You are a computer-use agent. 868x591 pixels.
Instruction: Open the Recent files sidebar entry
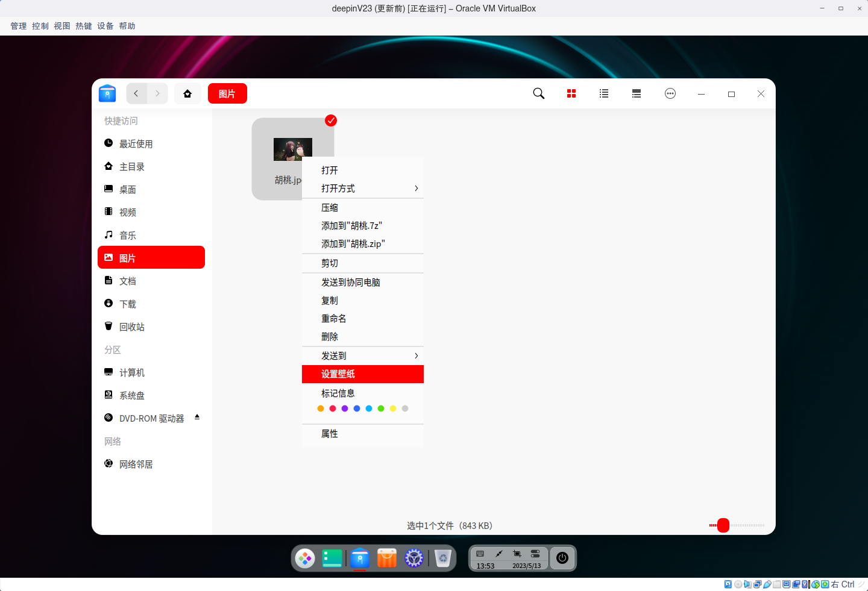point(135,143)
